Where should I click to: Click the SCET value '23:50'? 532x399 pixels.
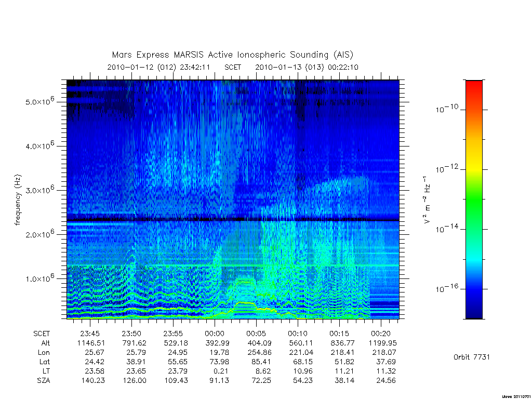(x=131, y=334)
